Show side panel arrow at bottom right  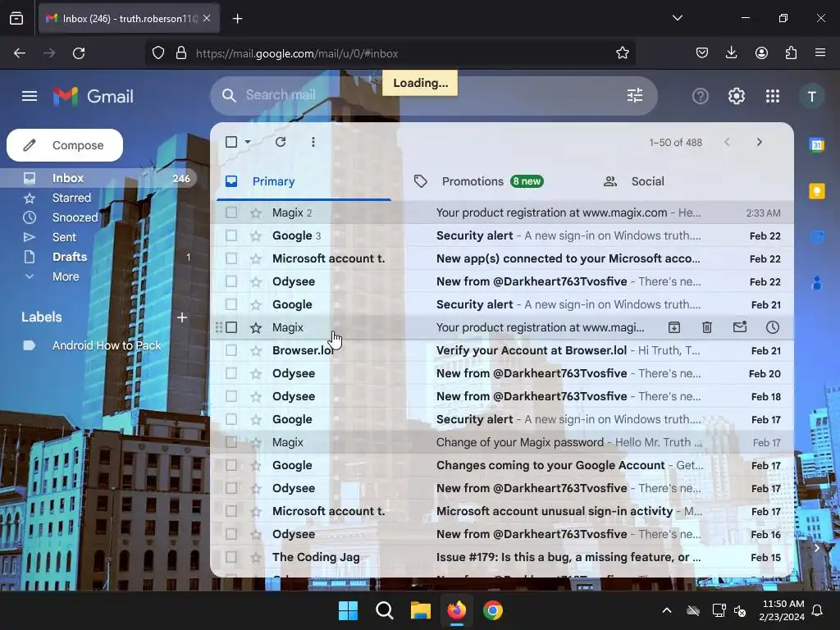(x=816, y=548)
